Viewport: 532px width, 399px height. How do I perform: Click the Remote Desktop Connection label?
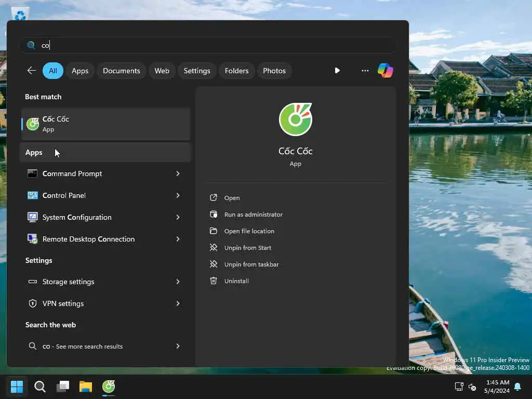(x=88, y=239)
